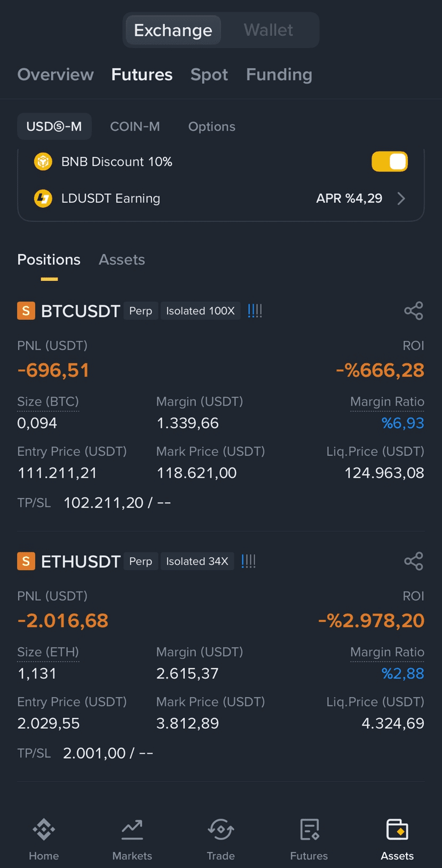Show the Assets list next to Positions

[x=122, y=260]
